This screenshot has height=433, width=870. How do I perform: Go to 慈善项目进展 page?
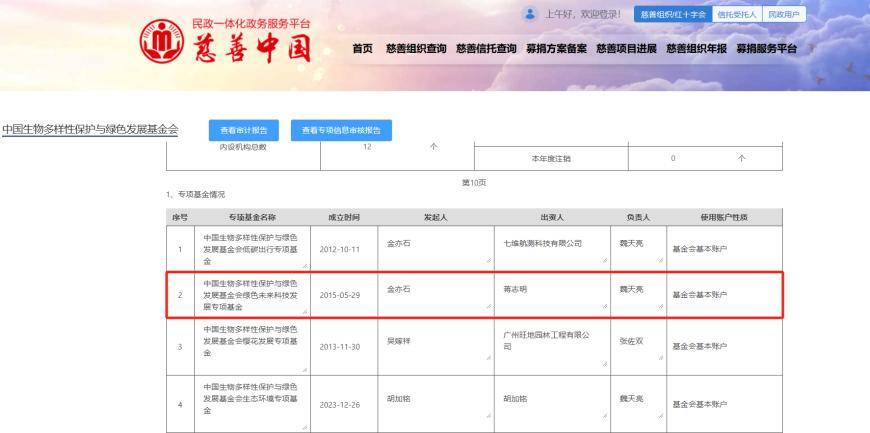(626, 49)
